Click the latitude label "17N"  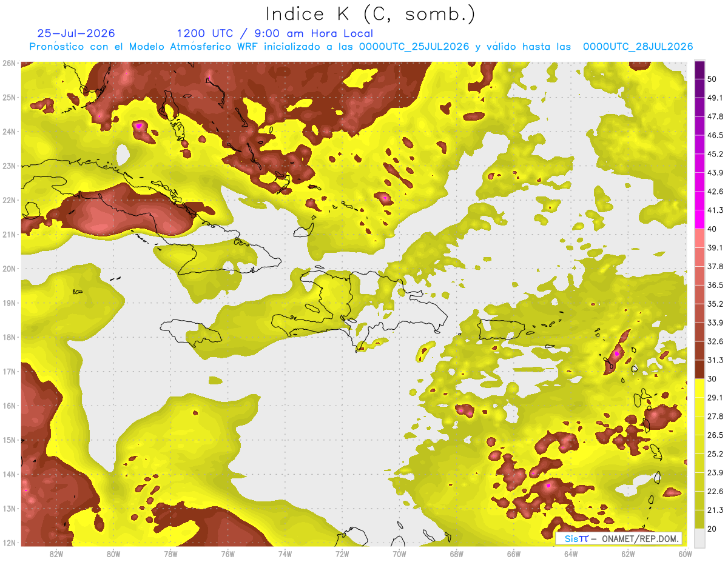pyautogui.click(x=9, y=372)
